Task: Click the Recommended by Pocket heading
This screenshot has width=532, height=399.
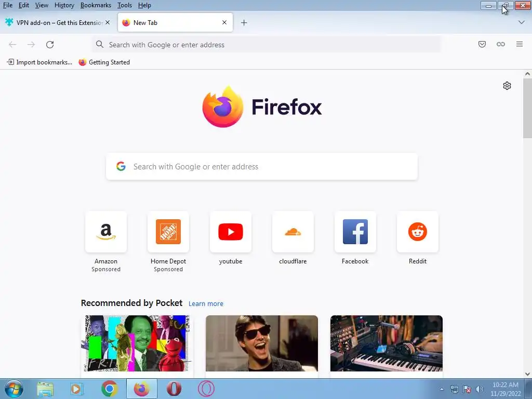Action: click(x=131, y=303)
